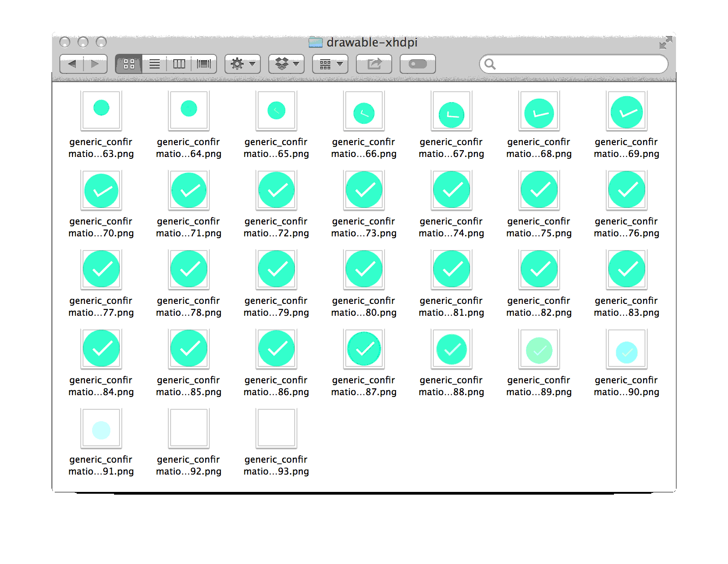Select light blue icon of file 90.png

coord(627,349)
